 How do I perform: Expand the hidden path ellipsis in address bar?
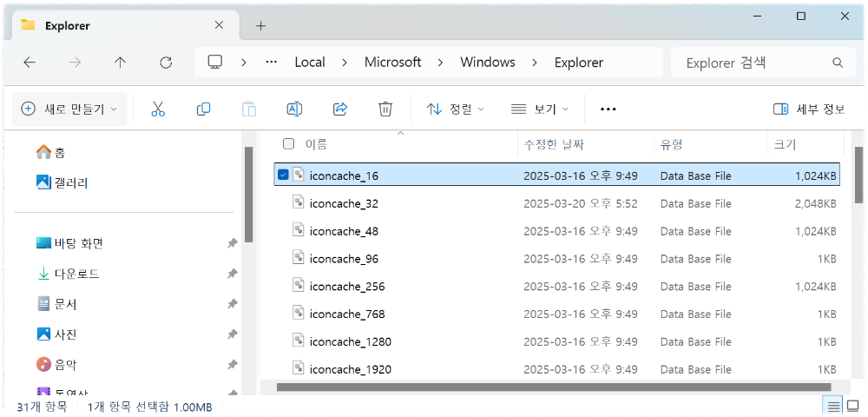271,63
